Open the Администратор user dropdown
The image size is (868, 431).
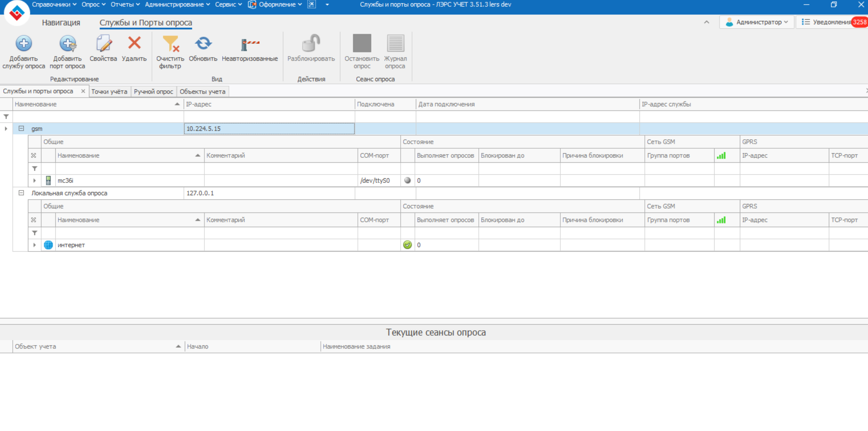point(758,22)
